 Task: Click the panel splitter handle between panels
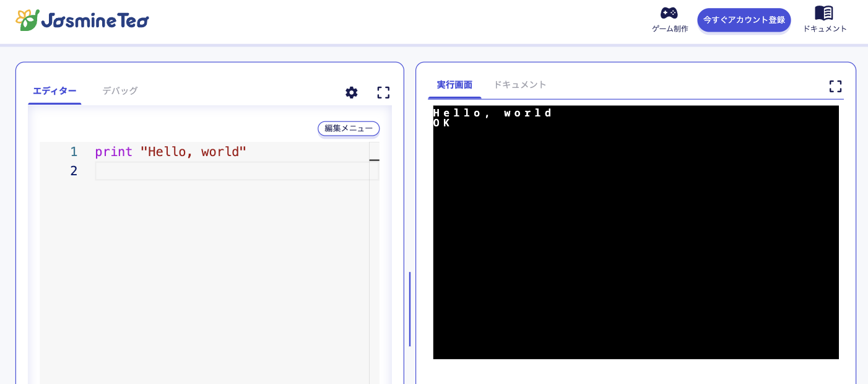pos(410,309)
